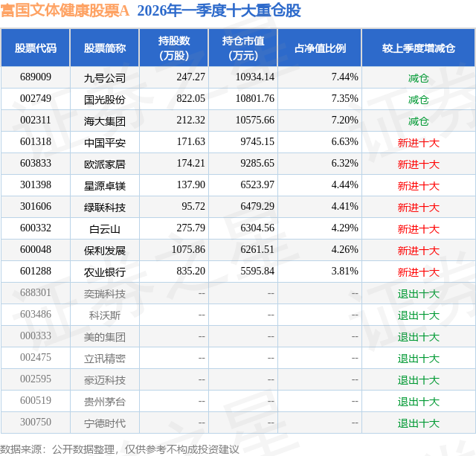Select stock code 002595

(x=36, y=379)
